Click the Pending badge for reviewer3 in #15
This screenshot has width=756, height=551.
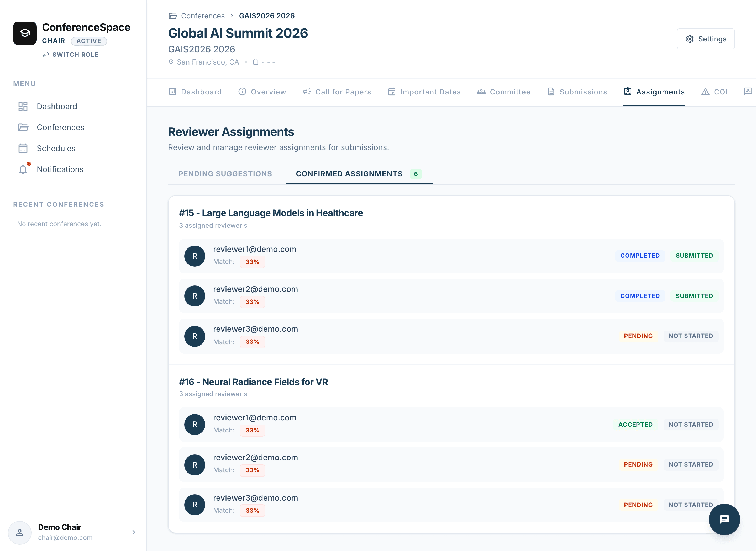pyautogui.click(x=638, y=336)
